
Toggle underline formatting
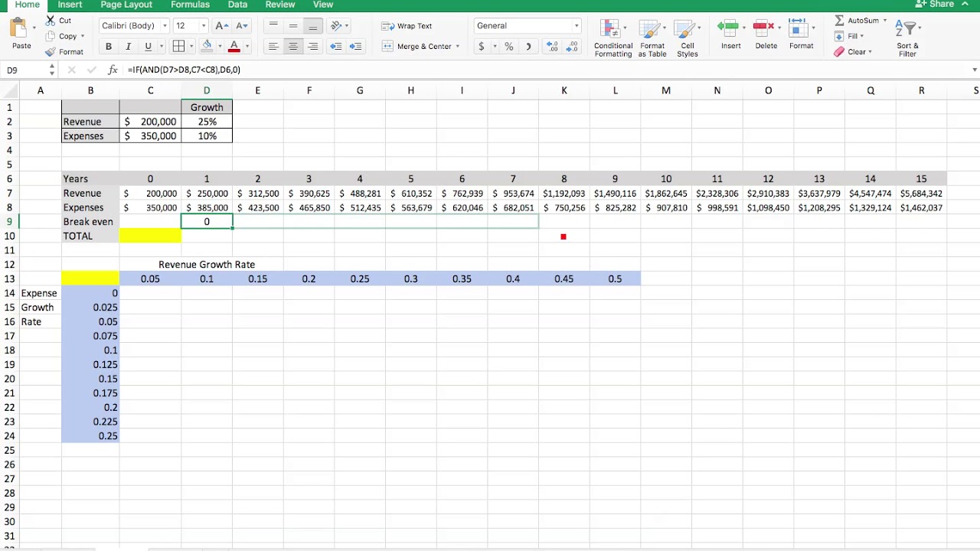click(148, 47)
